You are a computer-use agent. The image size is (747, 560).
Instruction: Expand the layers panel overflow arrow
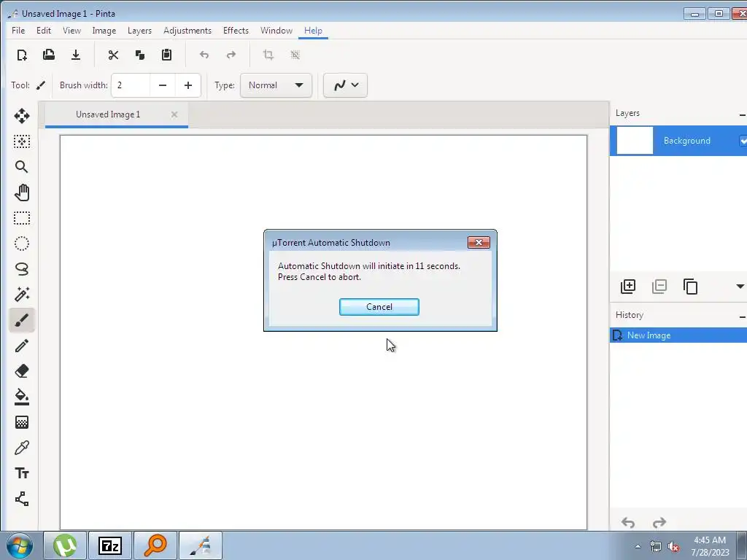740,286
